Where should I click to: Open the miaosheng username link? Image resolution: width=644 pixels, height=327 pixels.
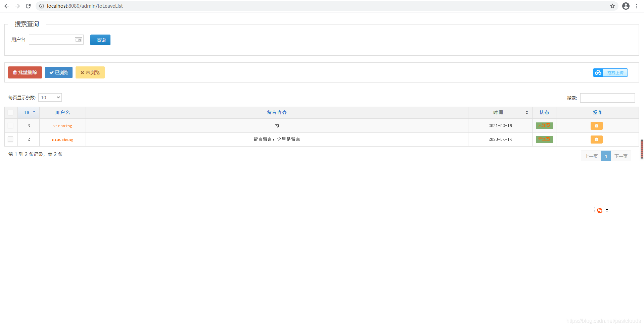(x=62, y=140)
